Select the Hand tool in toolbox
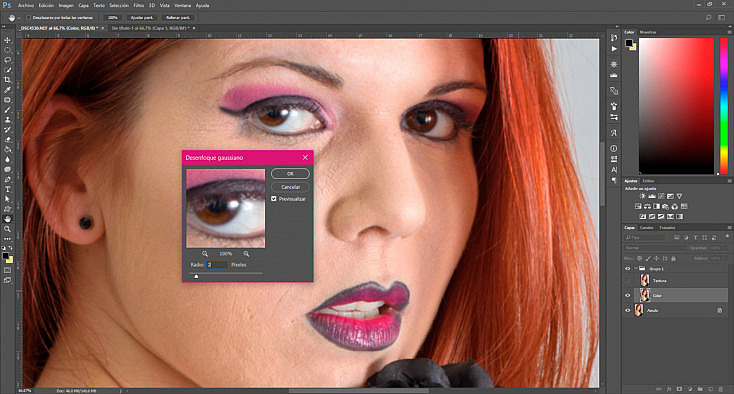Screen dimensions: 734x394 coord(7,219)
